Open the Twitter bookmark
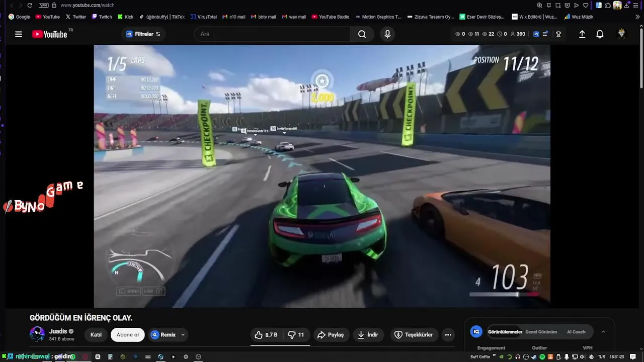 click(x=76, y=17)
